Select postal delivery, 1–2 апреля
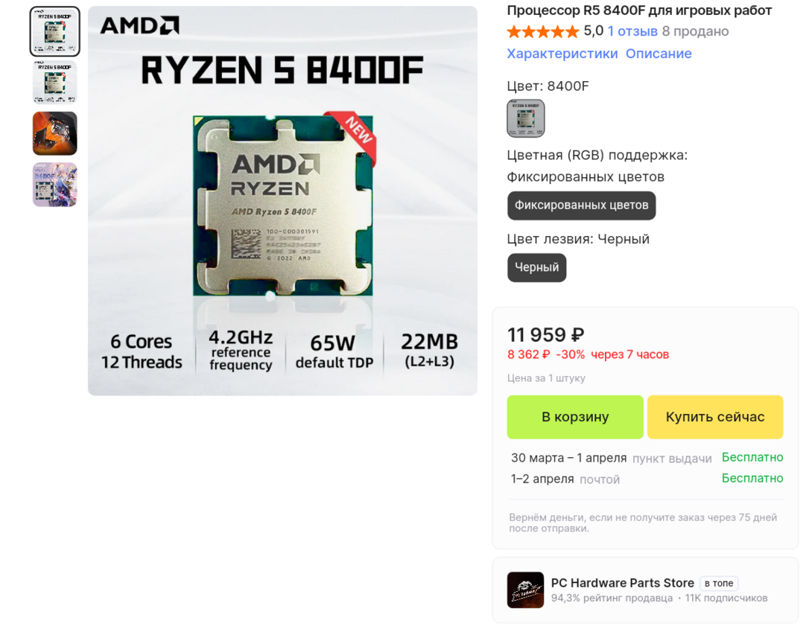This screenshot has width=812, height=644. [x=647, y=479]
